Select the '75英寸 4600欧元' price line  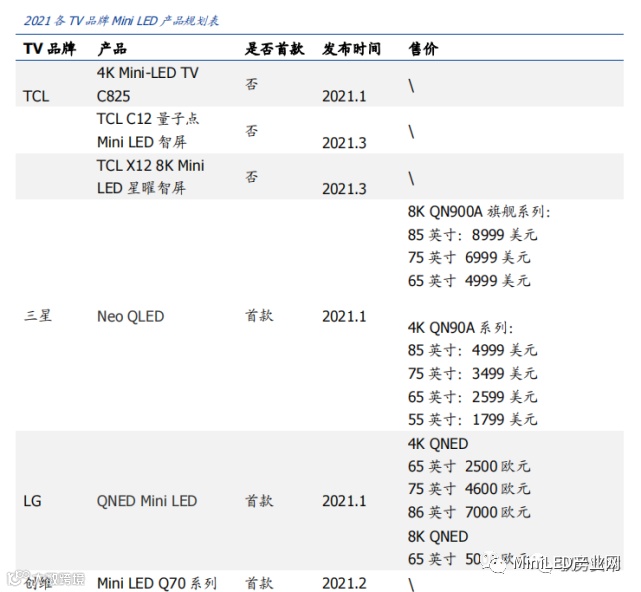[x=469, y=489]
